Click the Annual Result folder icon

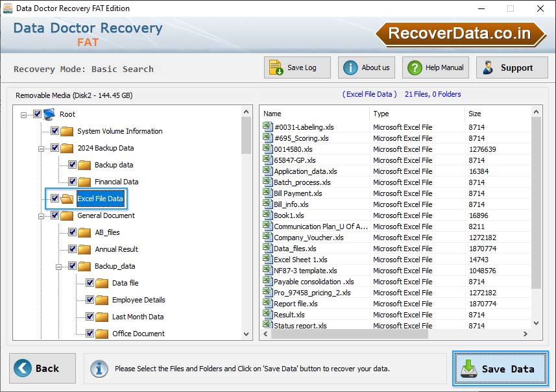click(84, 249)
